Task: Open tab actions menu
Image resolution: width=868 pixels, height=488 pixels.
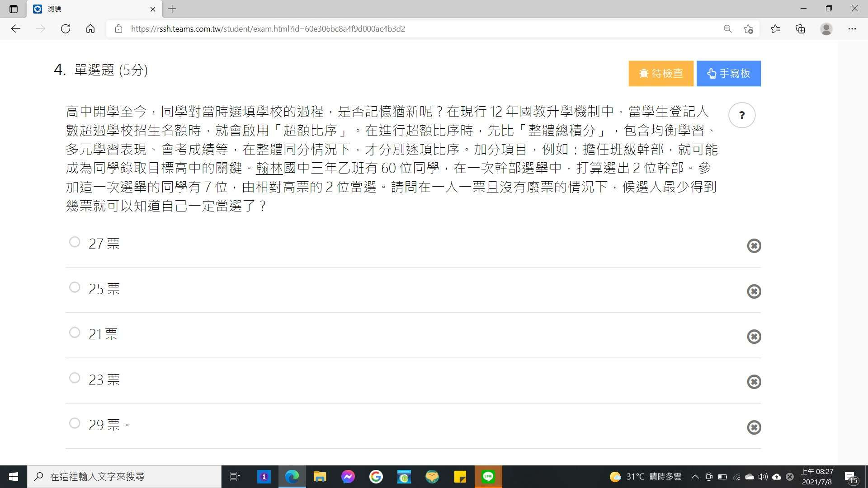Action: point(13,9)
